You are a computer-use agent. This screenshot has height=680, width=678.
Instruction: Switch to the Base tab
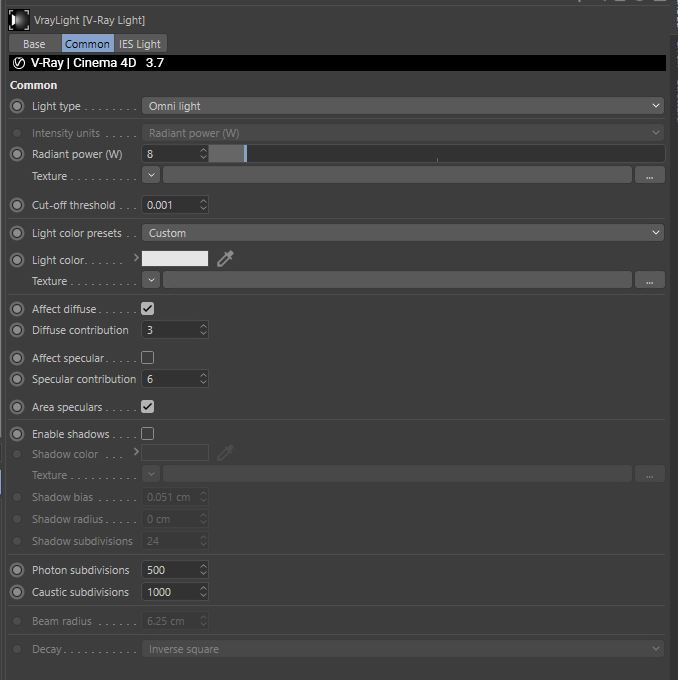pyautogui.click(x=34, y=44)
